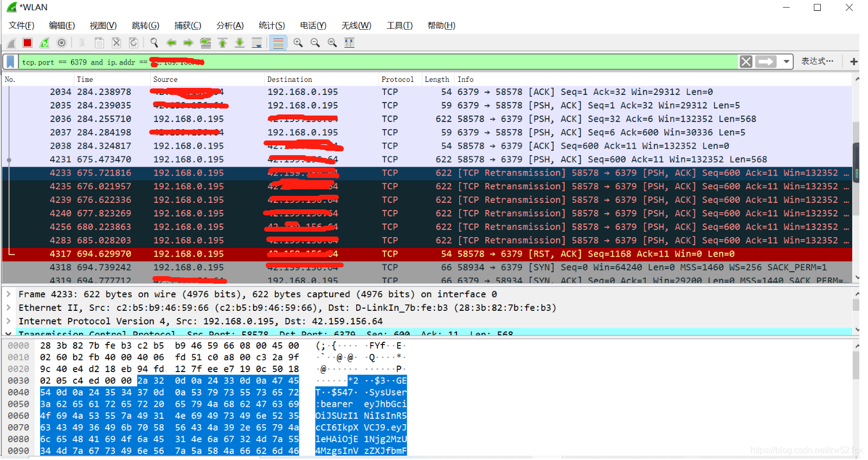868x460 pixels.
Task: Click the open capture file toolbar icon
Action: click(x=82, y=43)
